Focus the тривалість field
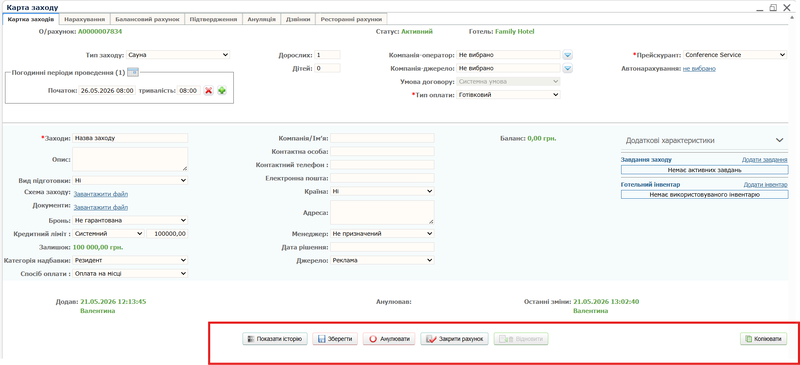 point(188,90)
